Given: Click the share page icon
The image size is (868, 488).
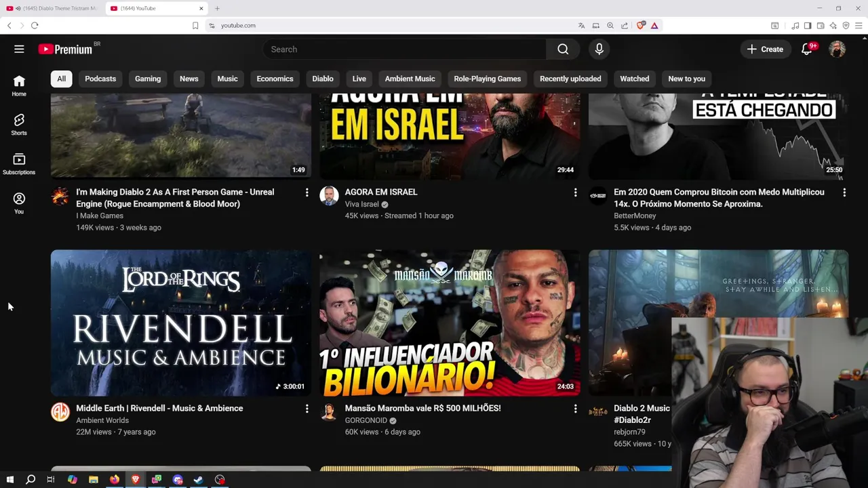Looking at the screenshot, I should 625,25.
